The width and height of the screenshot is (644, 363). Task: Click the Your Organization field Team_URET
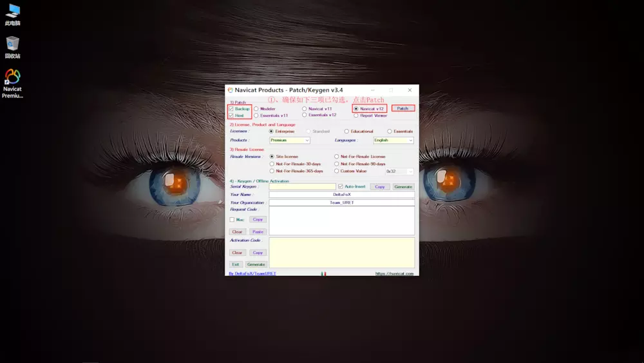342,202
